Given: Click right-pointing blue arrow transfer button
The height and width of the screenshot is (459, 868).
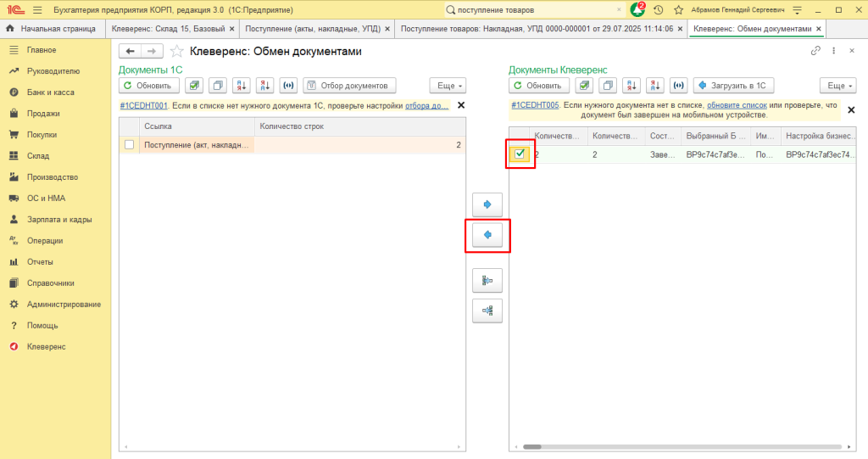Looking at the screenshot, I should point(487,204).
